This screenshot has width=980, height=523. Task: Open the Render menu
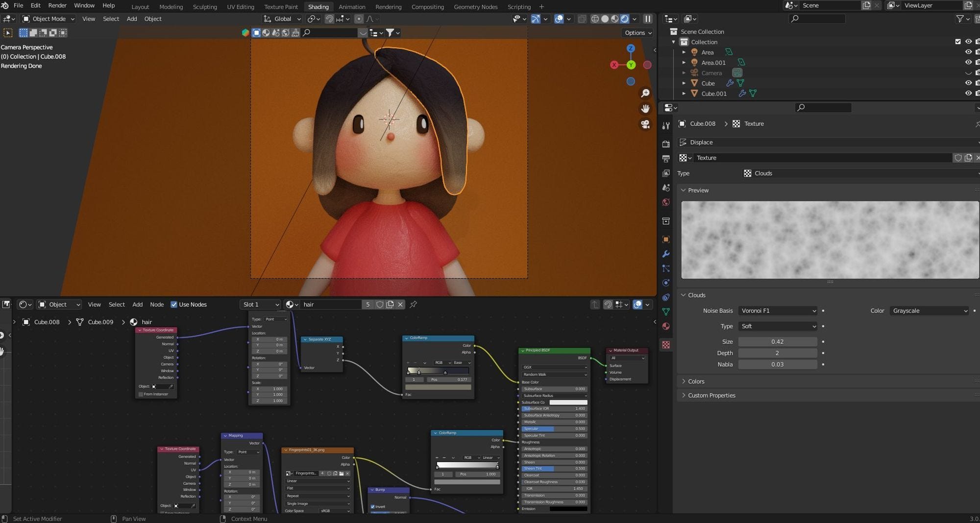(57, 5)
